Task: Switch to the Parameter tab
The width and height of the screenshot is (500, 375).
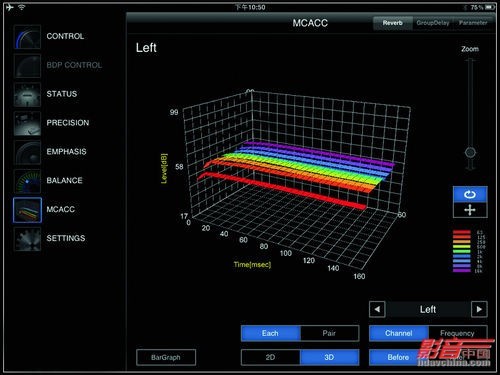Action: tap(473, 23)
